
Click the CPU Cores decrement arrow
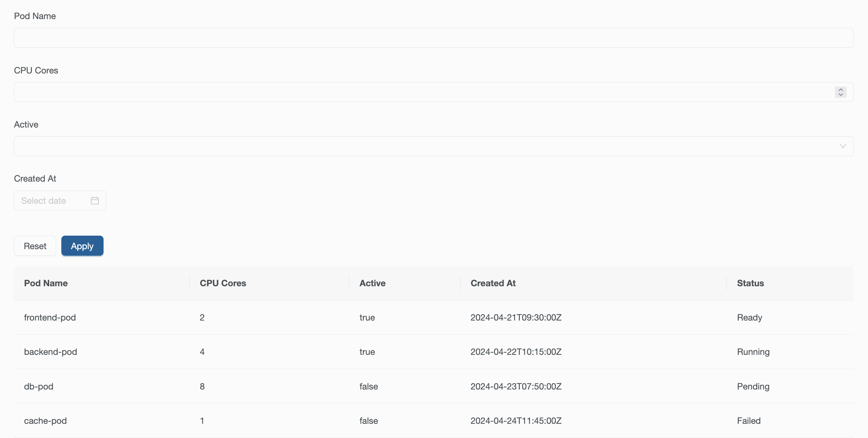pyautogui.click(x=841, y=95)
